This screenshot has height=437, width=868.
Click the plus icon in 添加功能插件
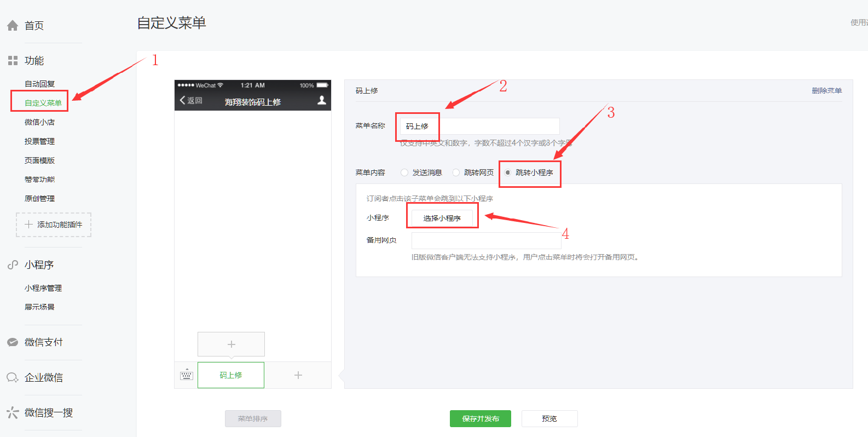point(28,225)
